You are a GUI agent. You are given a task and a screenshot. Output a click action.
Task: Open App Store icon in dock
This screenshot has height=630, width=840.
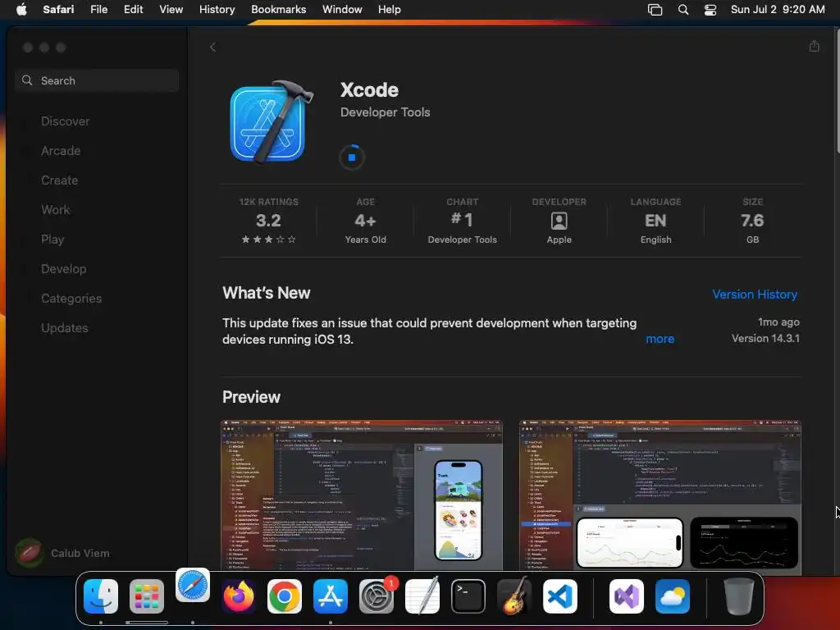(x=331, y=596)
